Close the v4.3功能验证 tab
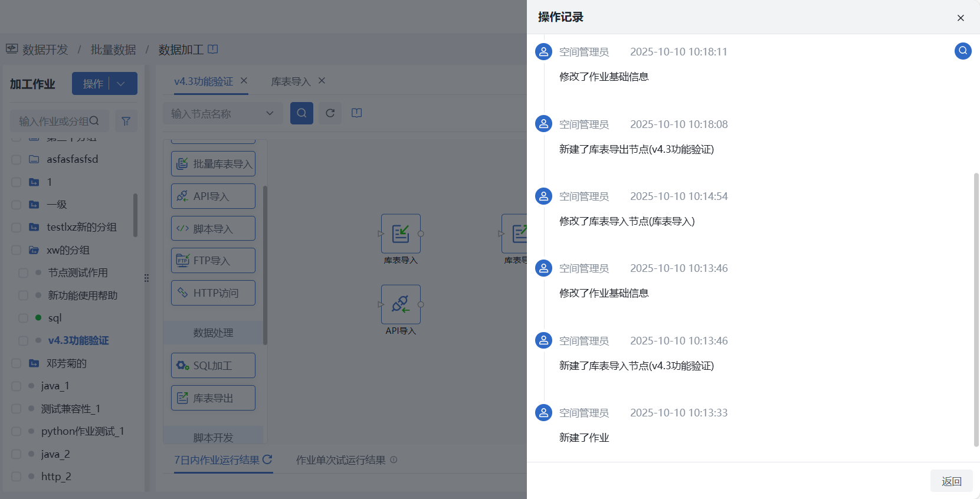Screen dimensions: 980x499 point(244,81)
